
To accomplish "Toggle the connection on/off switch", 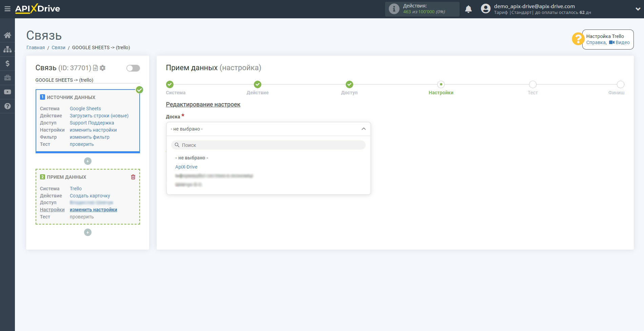I will tap(133, 68).
